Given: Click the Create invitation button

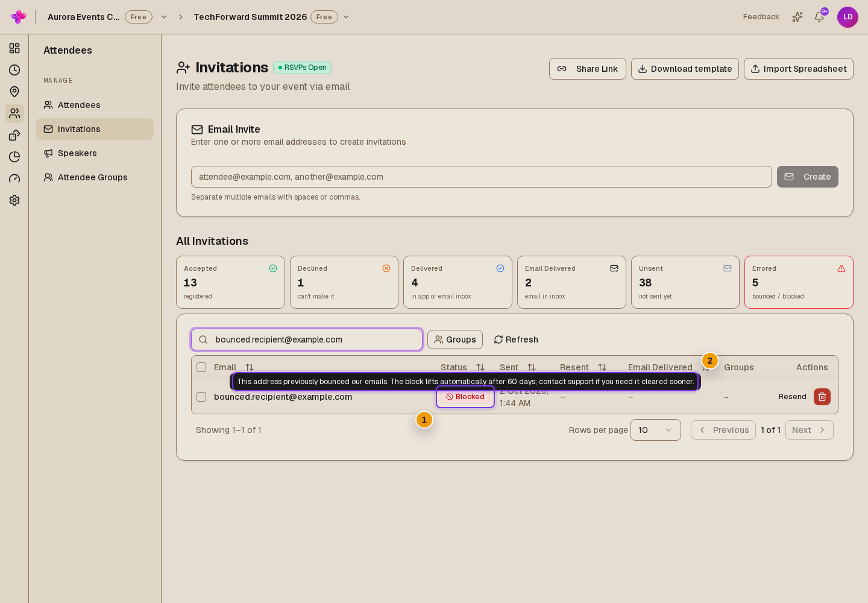Looking at the screenshot, I should pyautogui.click(x=808, y=177).
